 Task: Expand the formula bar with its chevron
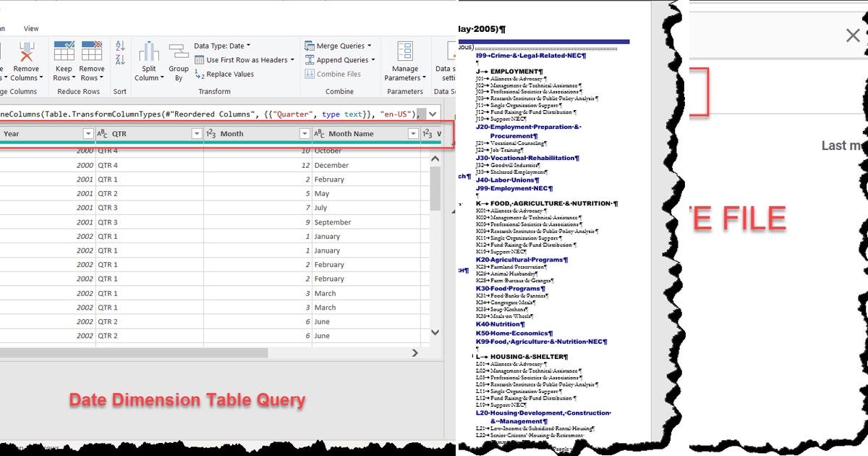point(432,114)
